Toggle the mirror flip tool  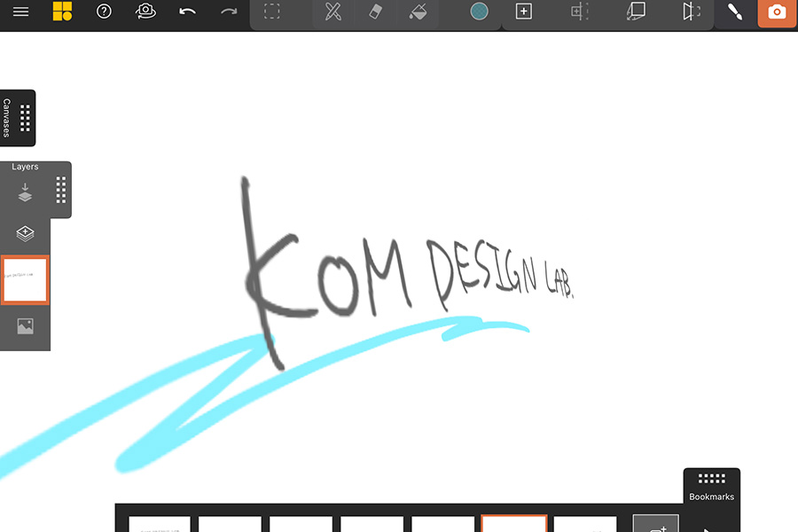pos(691,12)
